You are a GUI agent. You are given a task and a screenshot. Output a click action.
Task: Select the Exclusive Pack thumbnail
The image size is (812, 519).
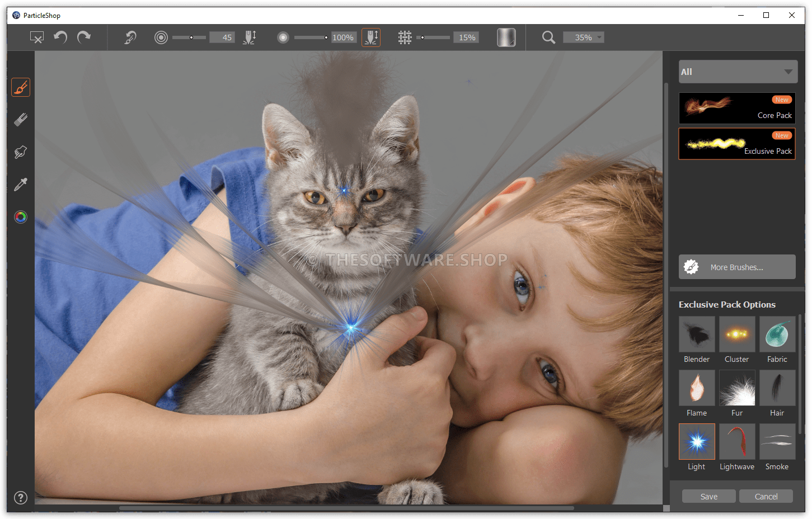coord(736,144)
